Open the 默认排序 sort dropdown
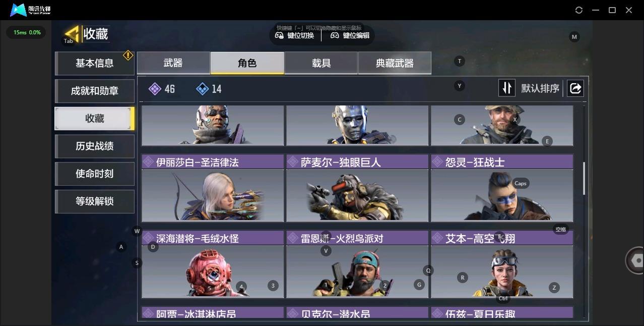 coord(540,89)
